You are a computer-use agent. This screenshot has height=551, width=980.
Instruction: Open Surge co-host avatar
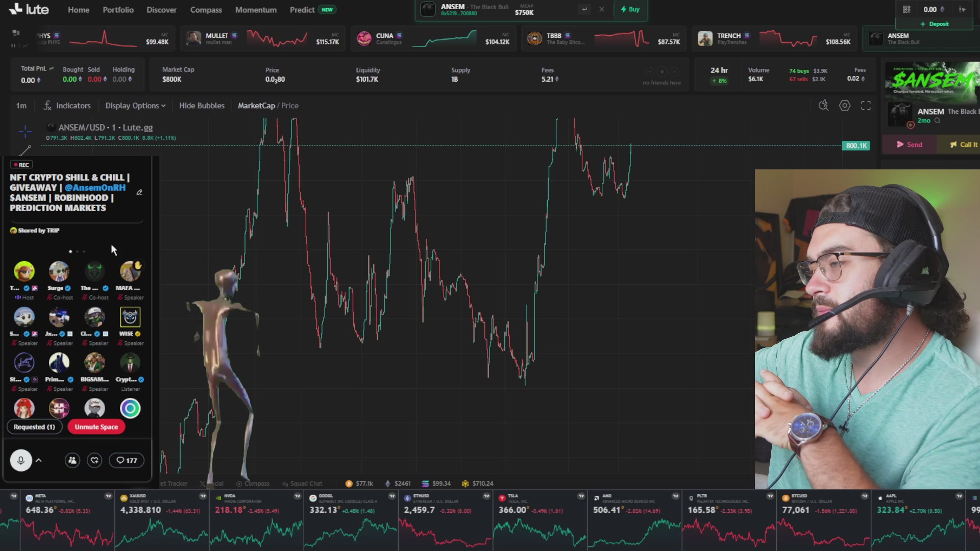pos(59,271)
